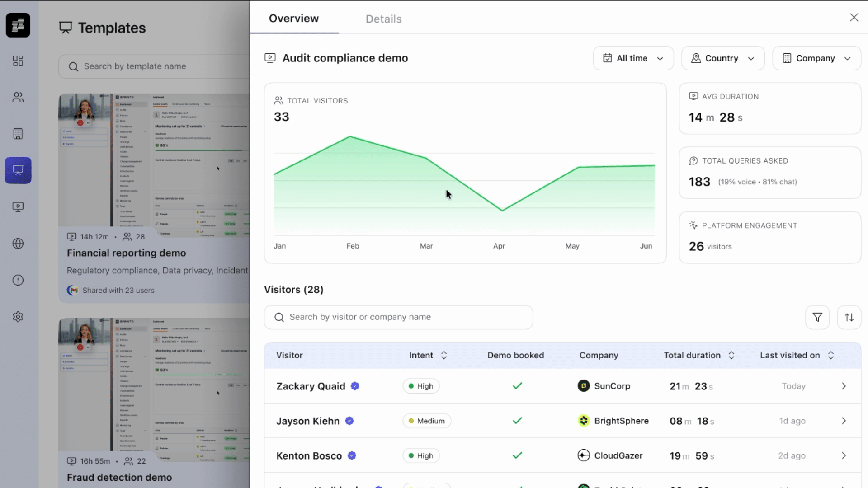
Task: Expand the Country filter dropdown
Action: (722, 58)
